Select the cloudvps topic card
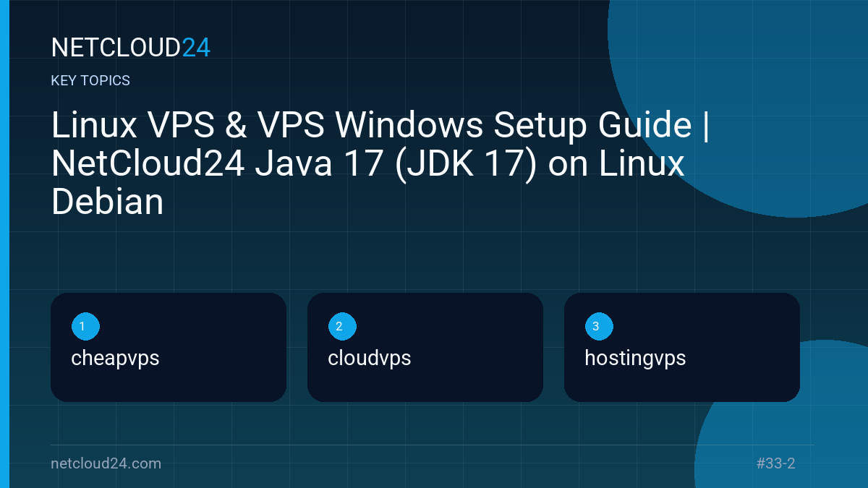868x488 pixels. point(425,347)
